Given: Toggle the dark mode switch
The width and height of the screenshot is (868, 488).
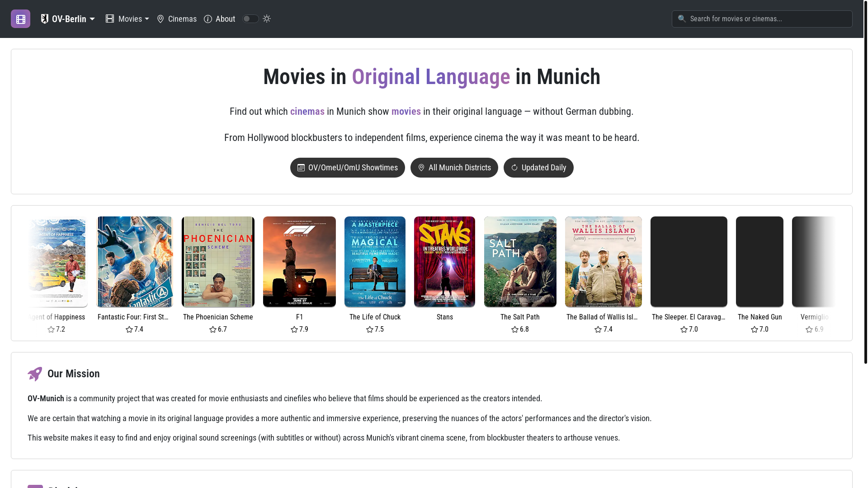Looking at the screenshot, I should tap(250, 19).
